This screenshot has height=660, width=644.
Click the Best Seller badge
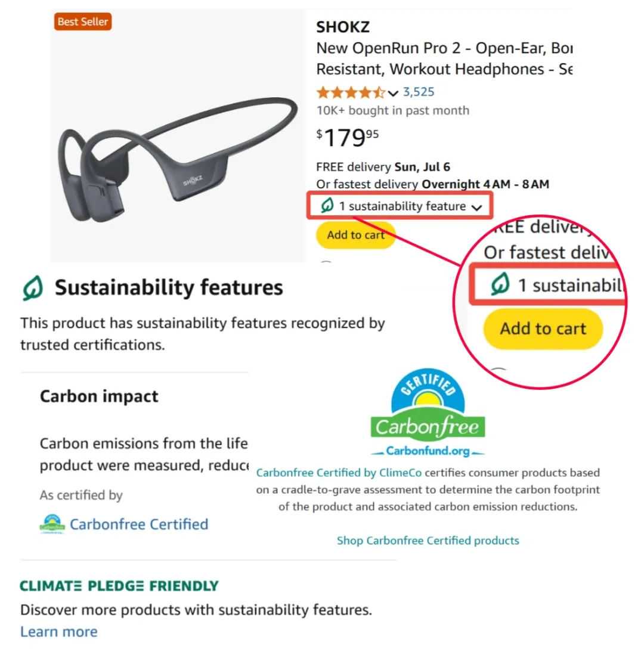(x=83, y=22)
